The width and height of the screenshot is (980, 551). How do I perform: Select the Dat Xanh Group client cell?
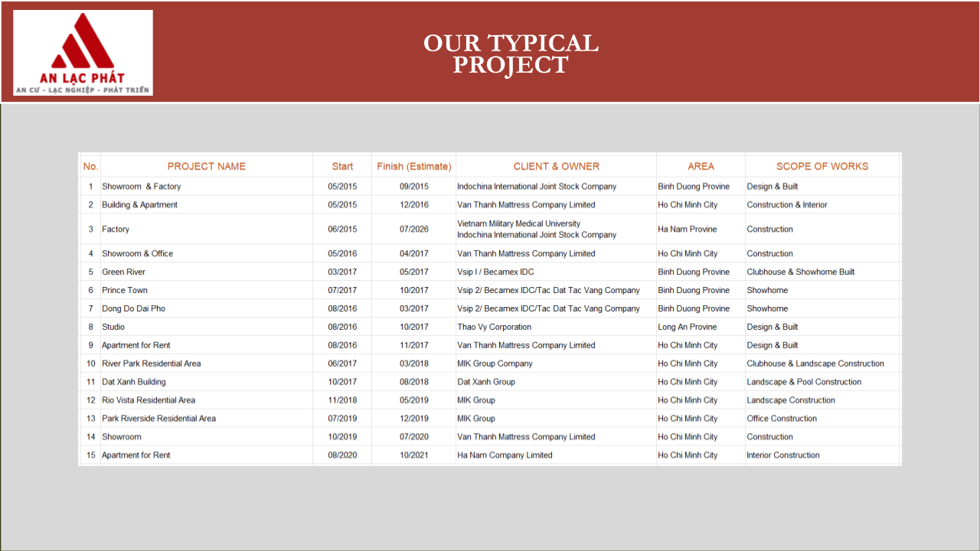point(486,382)
